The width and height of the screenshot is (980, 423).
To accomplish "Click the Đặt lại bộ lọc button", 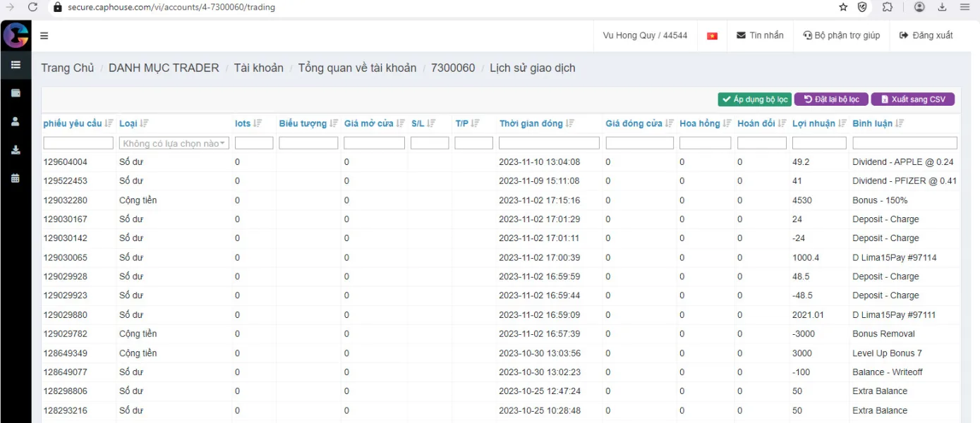I will [831, 99].
